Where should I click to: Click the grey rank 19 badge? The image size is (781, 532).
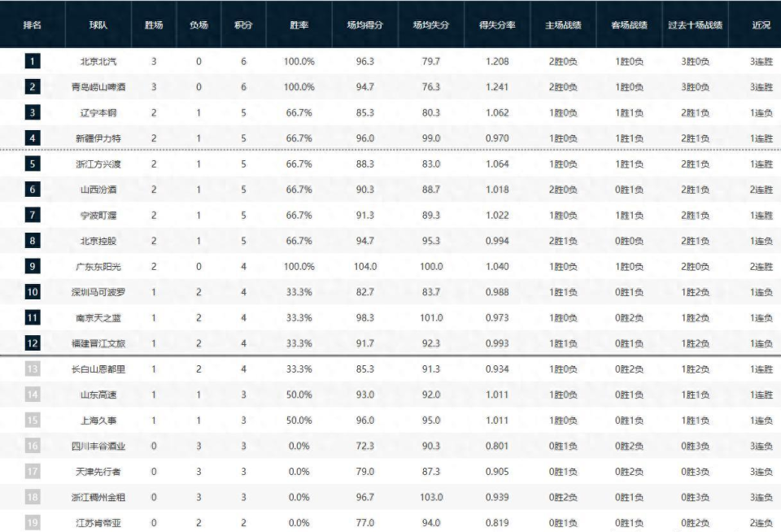[x=32, y=523]
